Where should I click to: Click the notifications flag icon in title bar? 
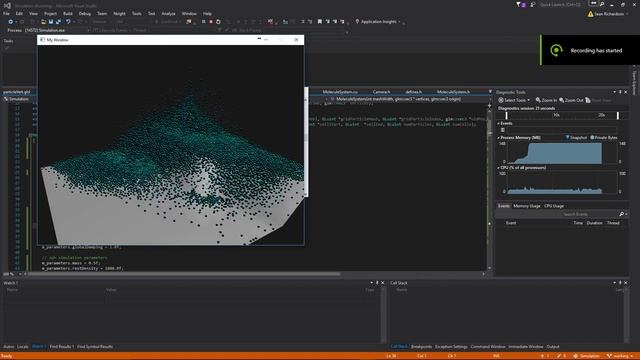click(518, 4)
